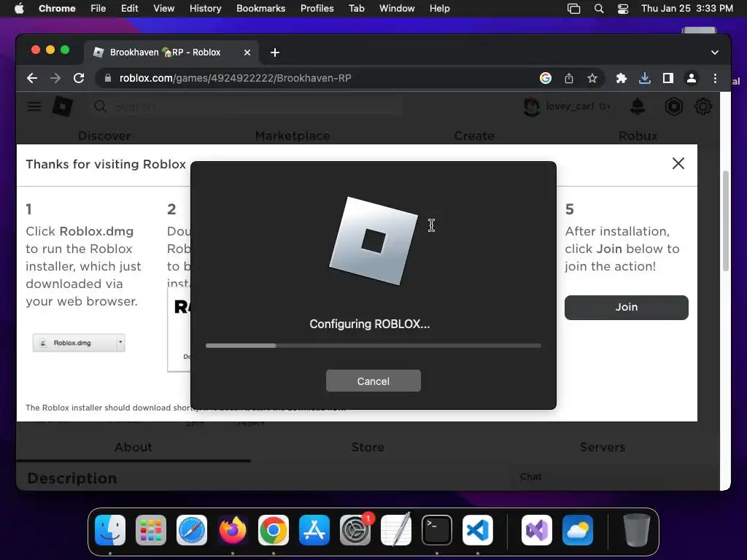The width and height of the screenshot is (747, 560).
Task: Open the Marketplace page
Action: [293, 136]
